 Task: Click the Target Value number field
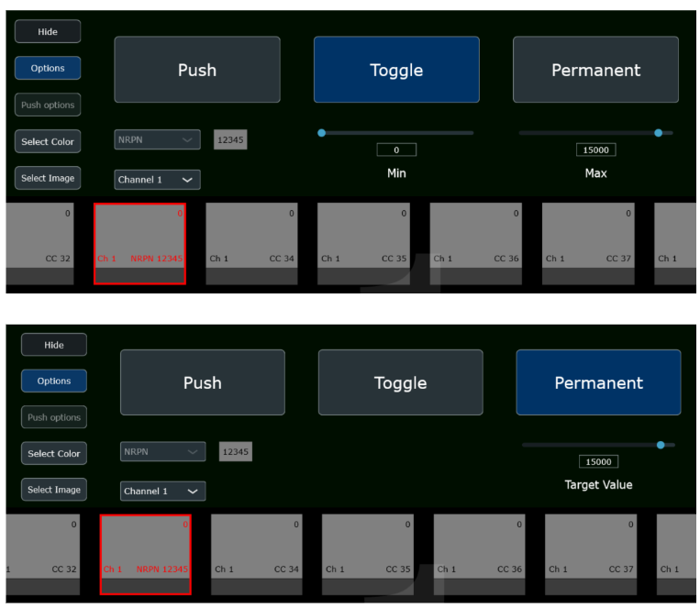point(598,462)
